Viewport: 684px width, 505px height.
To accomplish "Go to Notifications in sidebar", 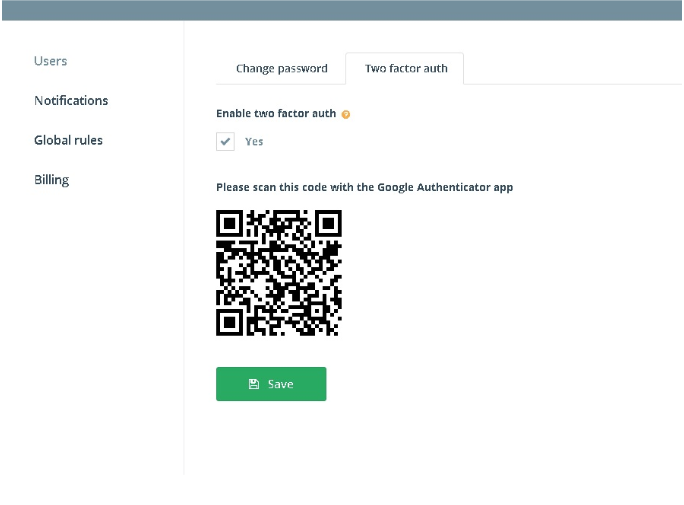I will click(x=71, y=101).
